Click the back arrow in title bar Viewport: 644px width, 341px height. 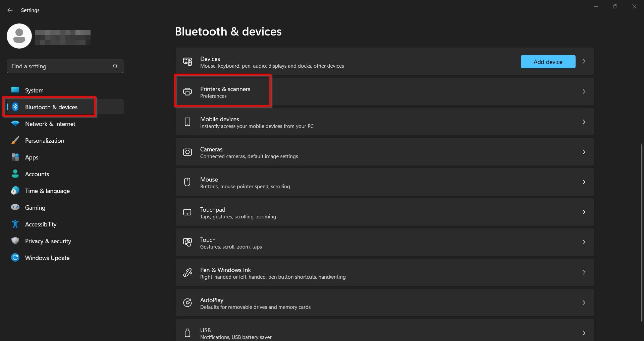[x=10, y=10]
